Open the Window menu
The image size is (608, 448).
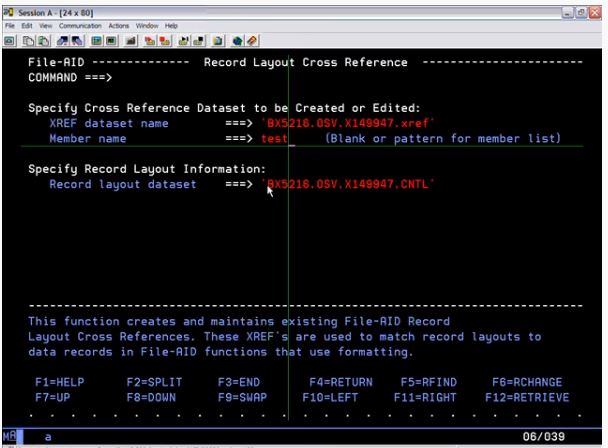tap(147, 26)
